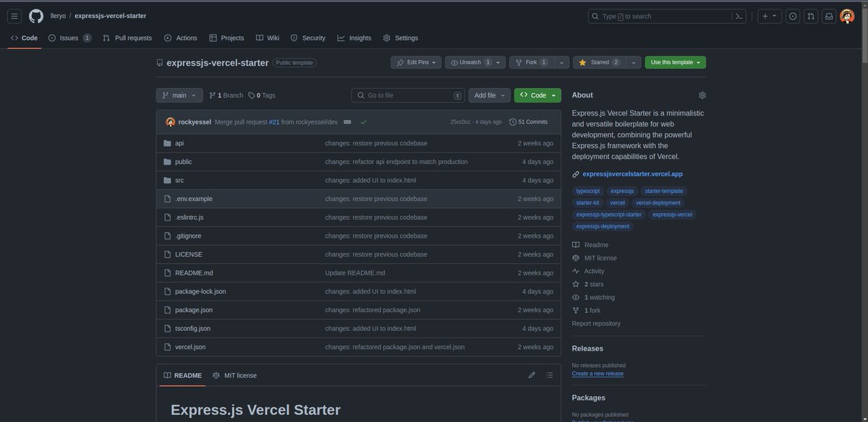
Task: Open the 1 watching link
Action: 600,297
